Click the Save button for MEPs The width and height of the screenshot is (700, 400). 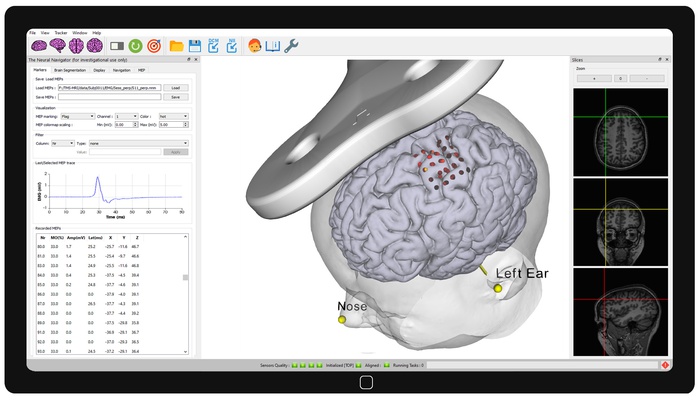click(x=175, y=97)
